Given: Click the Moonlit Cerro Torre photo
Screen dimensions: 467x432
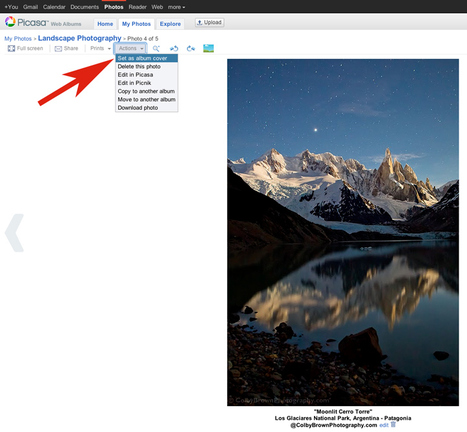Looking at the screenshot, I should click(x=343, y=232).
